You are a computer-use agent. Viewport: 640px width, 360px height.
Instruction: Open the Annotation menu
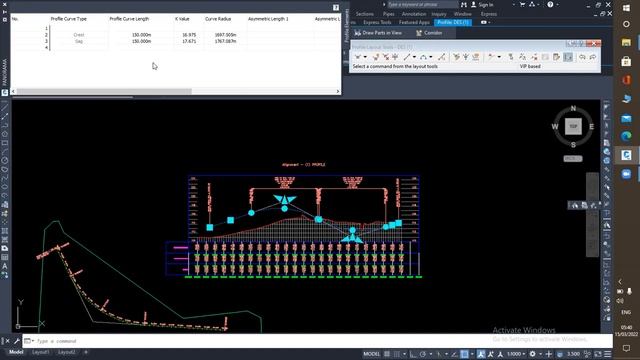pos(414,14)
